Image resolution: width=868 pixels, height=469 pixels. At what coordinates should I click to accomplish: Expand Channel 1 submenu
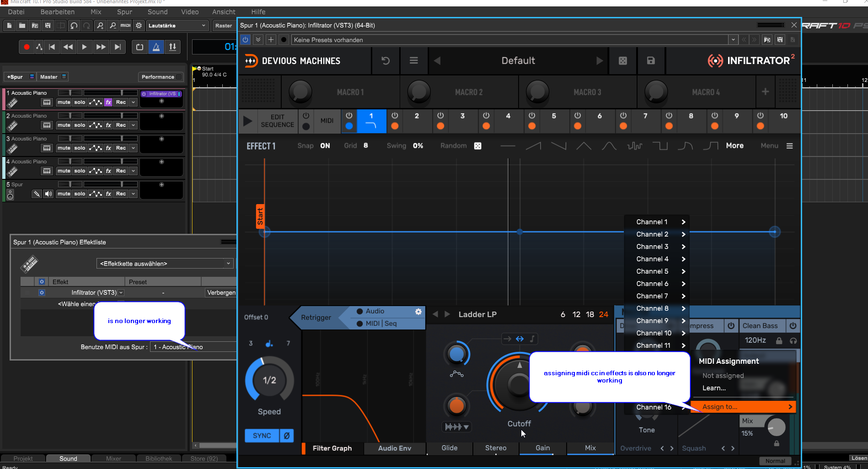point(657,222)
